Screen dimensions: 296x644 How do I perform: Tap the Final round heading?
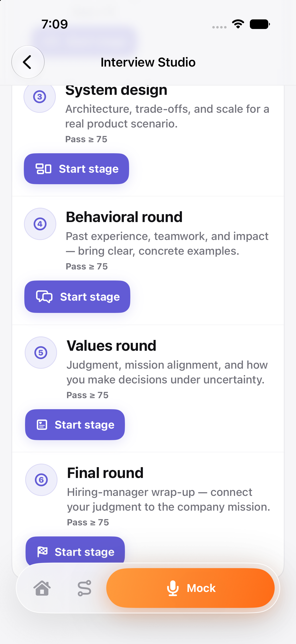(105, 473)
